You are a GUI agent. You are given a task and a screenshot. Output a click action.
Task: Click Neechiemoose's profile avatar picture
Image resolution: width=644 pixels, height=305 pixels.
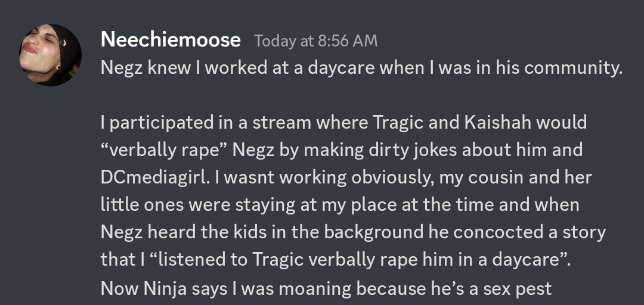pos(51,55)
